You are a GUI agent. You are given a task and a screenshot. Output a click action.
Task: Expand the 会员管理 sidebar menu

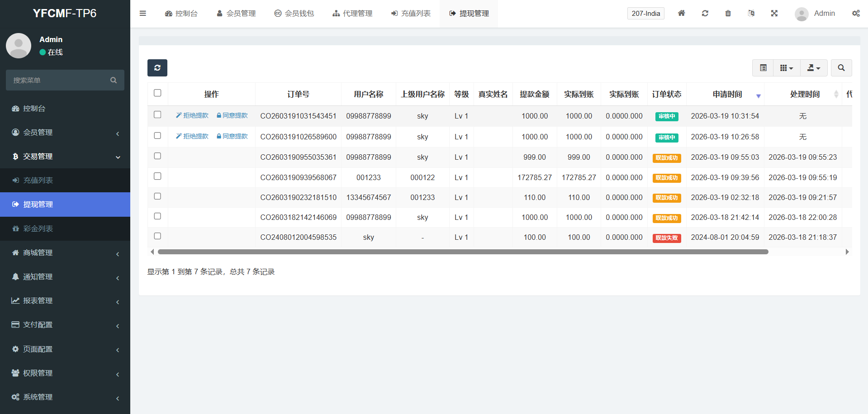65,133
